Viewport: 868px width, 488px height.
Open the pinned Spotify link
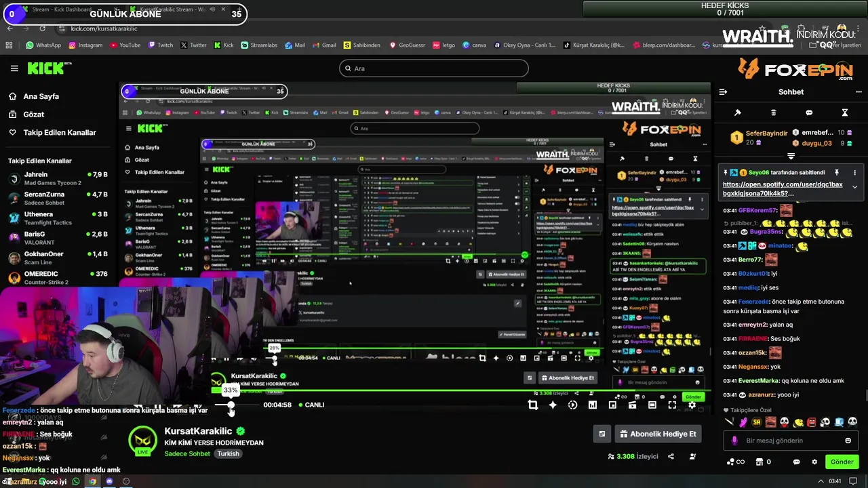point(783,189)
